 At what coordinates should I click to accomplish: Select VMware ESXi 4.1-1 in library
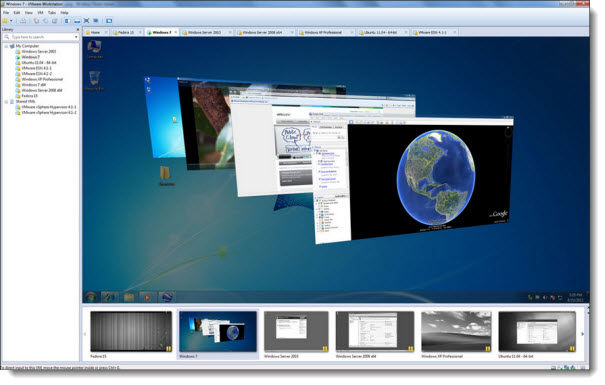point(34,68)
